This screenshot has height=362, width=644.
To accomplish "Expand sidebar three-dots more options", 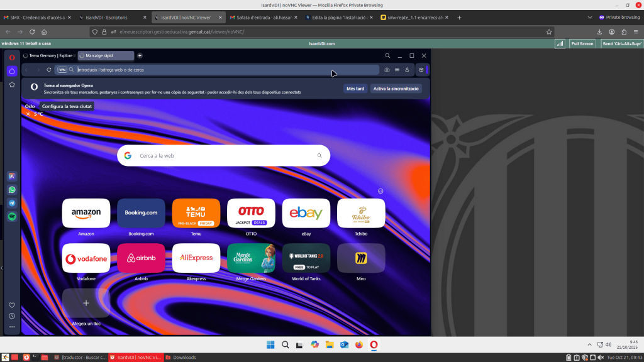I will point(12,327).
